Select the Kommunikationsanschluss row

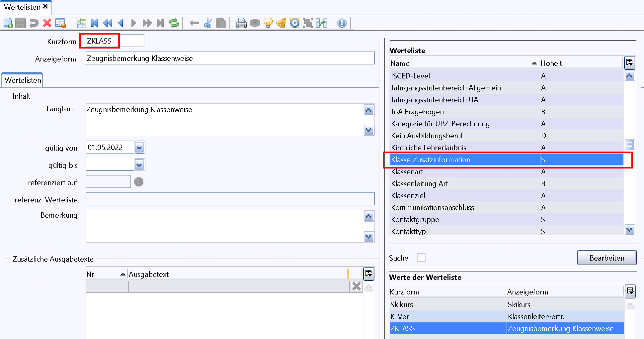[x=507, y=207]
